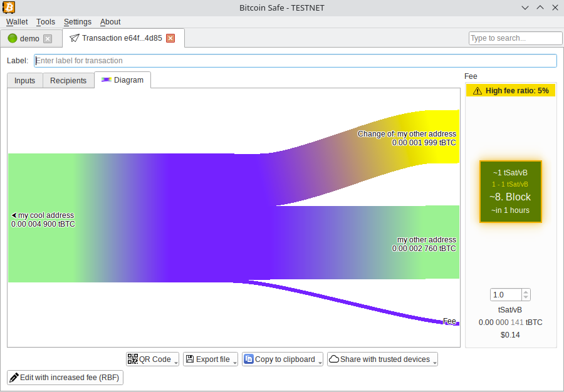The image size is (564, 392).
Task: Click the 0.00 001 999 tBTC change amount
Action: (x=424, y=143)
